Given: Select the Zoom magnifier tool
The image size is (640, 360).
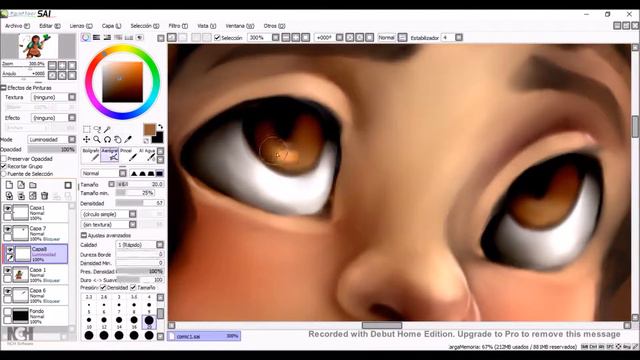Looking at the screenshot, I should (97, 140).
